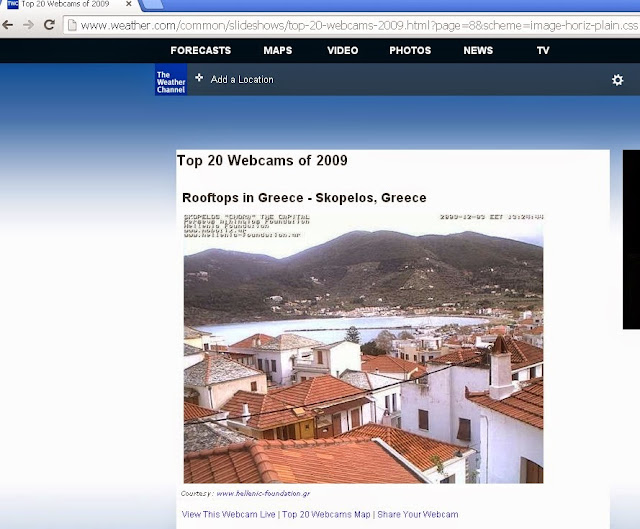This screenshot has height=529, width=640.
Task: Click the Skopelos rooftops webcam image
Action: click(x=363, y=348)
